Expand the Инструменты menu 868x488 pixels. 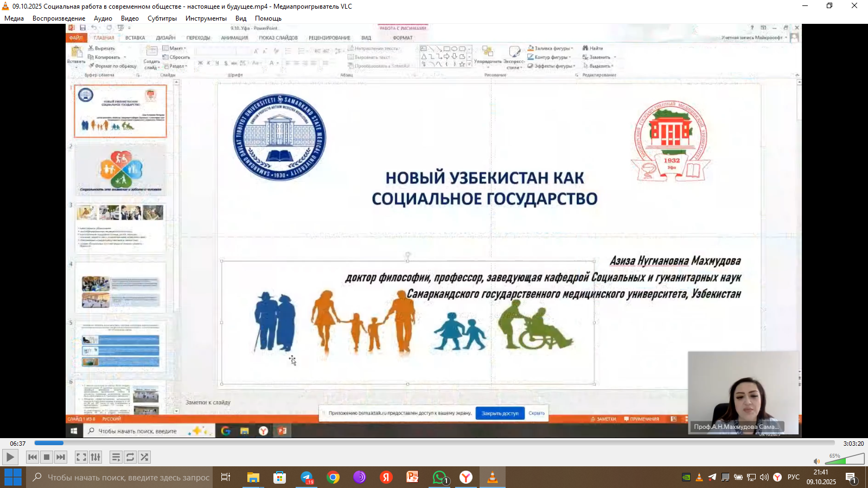206,18
